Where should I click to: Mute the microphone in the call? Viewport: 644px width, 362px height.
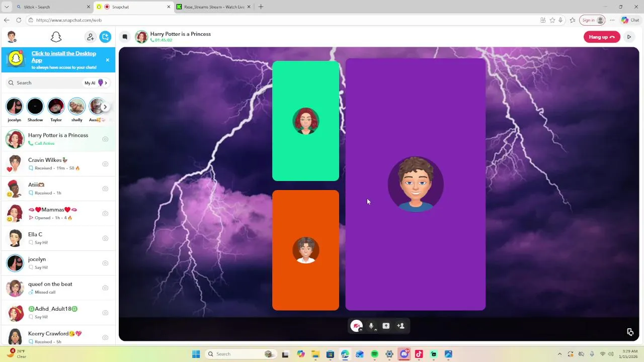pos(371,326)
